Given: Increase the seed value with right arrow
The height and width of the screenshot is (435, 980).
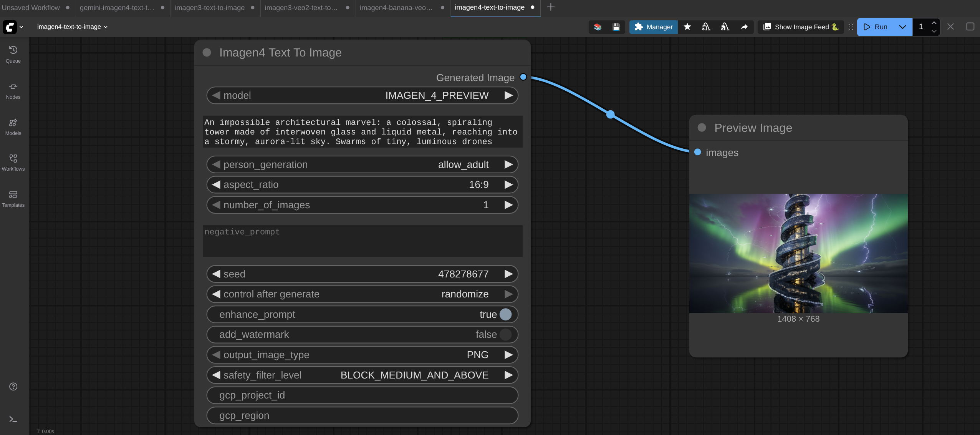Looking at the screenshot, I should (508, 274).
